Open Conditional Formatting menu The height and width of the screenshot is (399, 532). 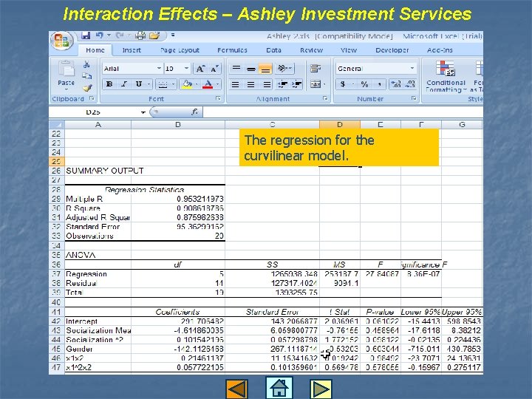[x=446, y=76]
